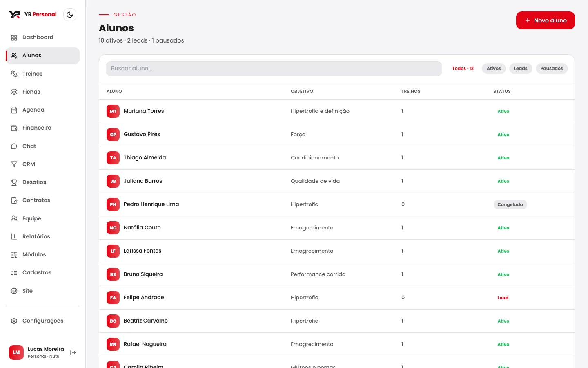
Task: Open Lucas Moreira profile avatar
Action: tap(16, 352)
